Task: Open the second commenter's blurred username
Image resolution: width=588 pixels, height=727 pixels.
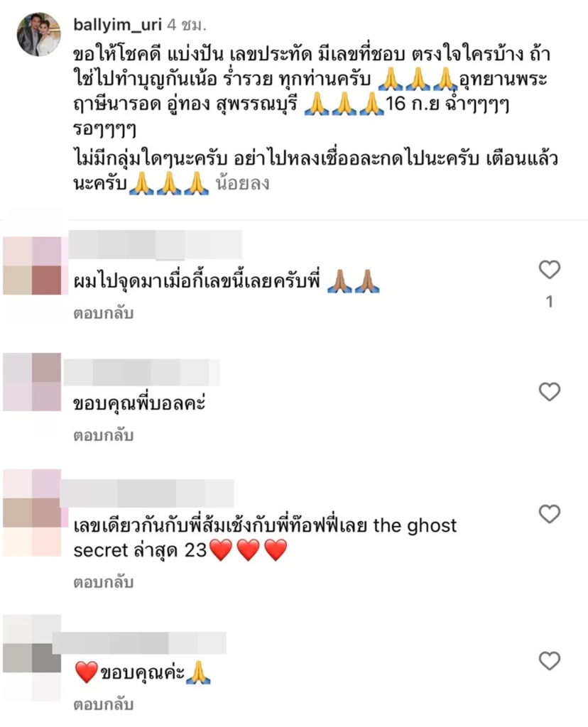Action: (141, 372)
